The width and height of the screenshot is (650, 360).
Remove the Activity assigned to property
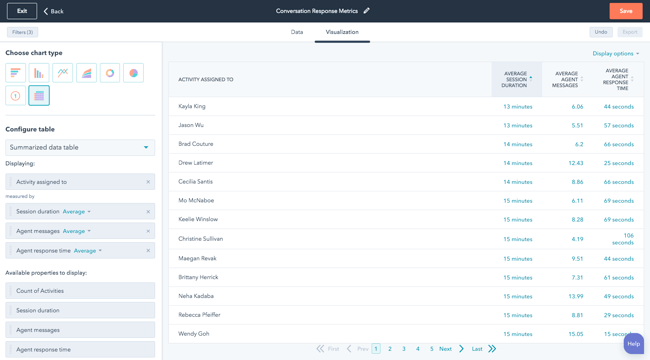(148, 182)
